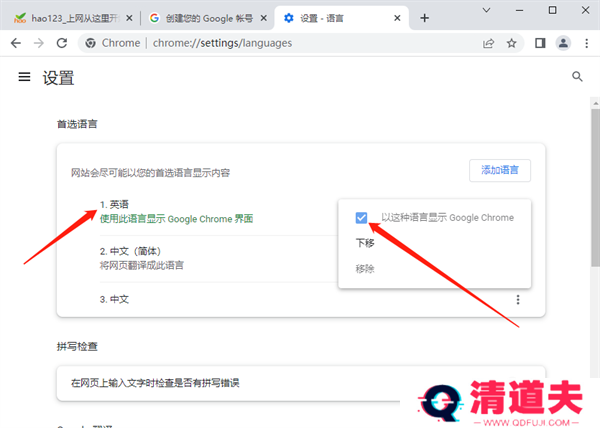Choose 下移 in the language menu
This screenshot has height=428, width=600.
click(x=365, y=243)
